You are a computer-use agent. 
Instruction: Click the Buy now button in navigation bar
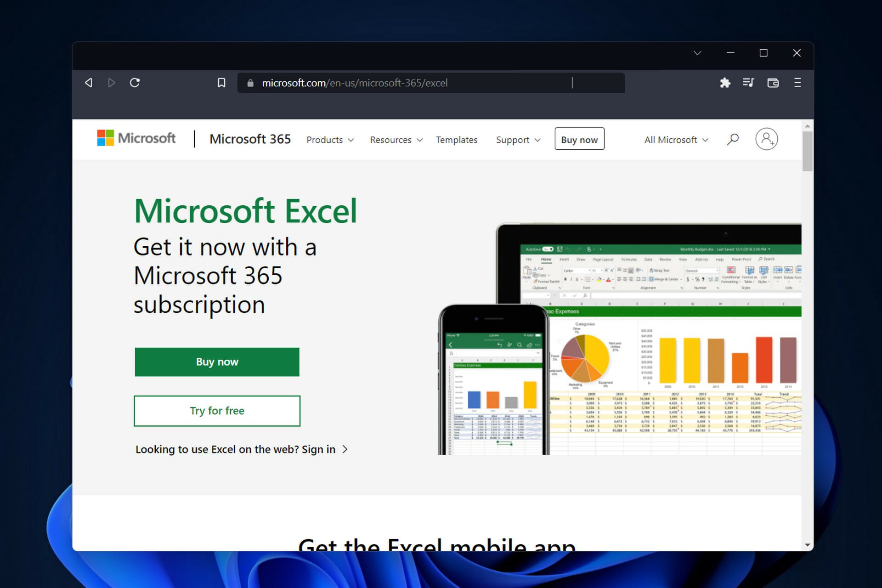pyautogui.click(x=579, y=139)
